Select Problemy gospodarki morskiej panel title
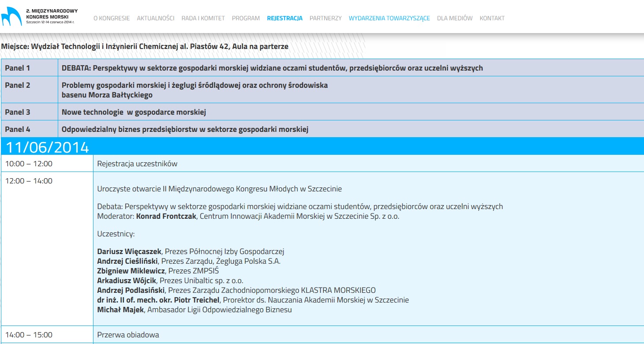 click(x=195, y=90)
